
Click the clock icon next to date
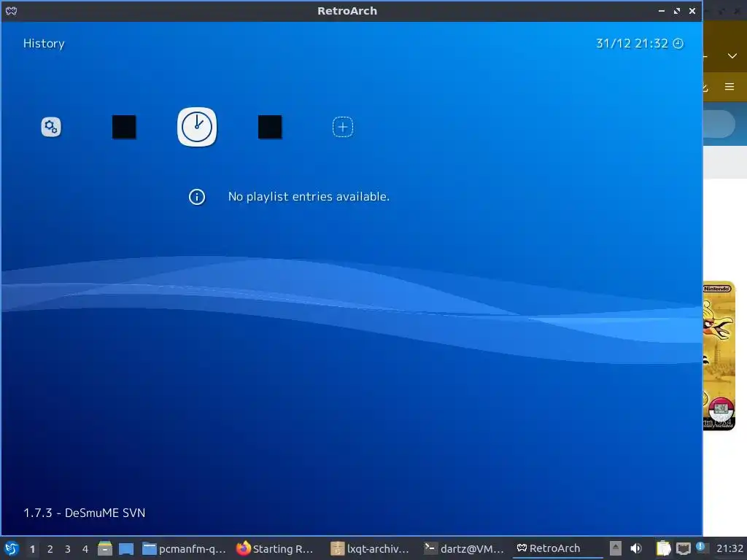[x=678, y=43]
